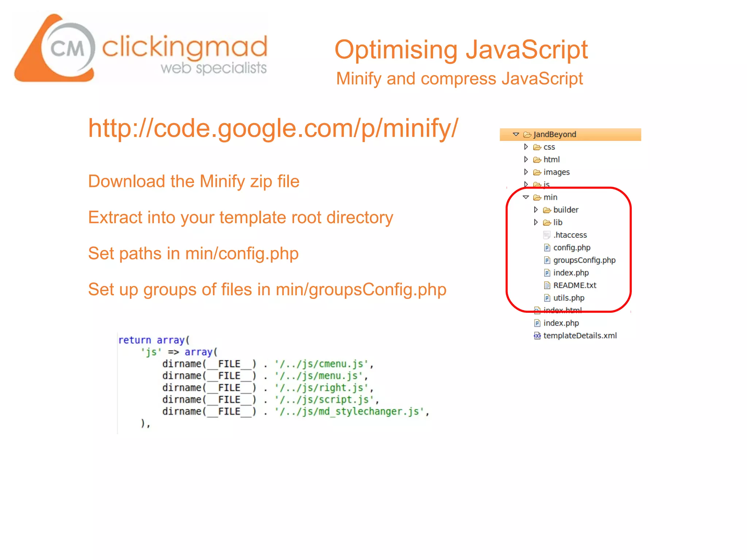Click 'Set up groups of files' line
The height and width of the screenshot is (560, 747).
click(267, 289)
